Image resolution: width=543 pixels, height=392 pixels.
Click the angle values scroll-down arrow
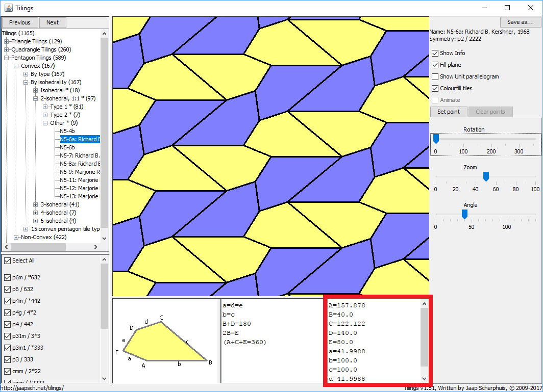424,379
